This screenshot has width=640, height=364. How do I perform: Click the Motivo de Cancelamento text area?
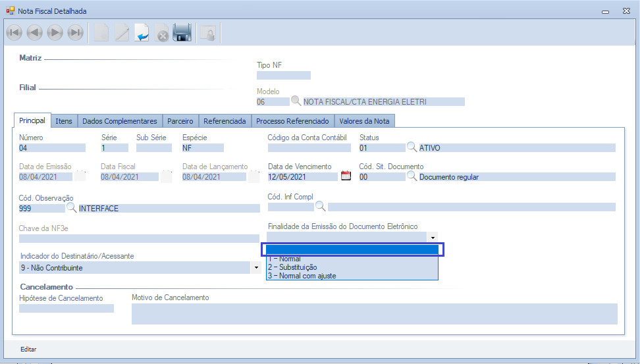coord(374,314)
